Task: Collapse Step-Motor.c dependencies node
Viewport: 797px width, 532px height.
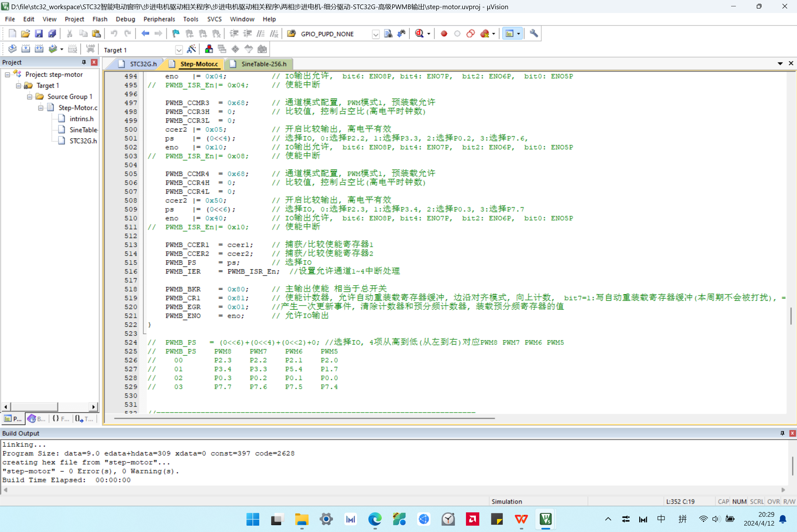Action: (41, 108)
